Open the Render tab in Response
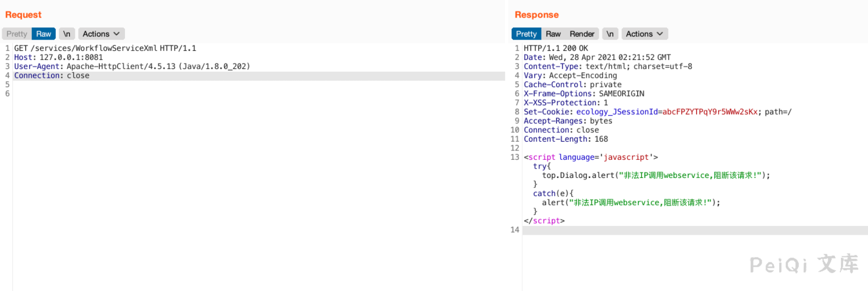This screenshot has height=291, width=868. pos(582,34)
